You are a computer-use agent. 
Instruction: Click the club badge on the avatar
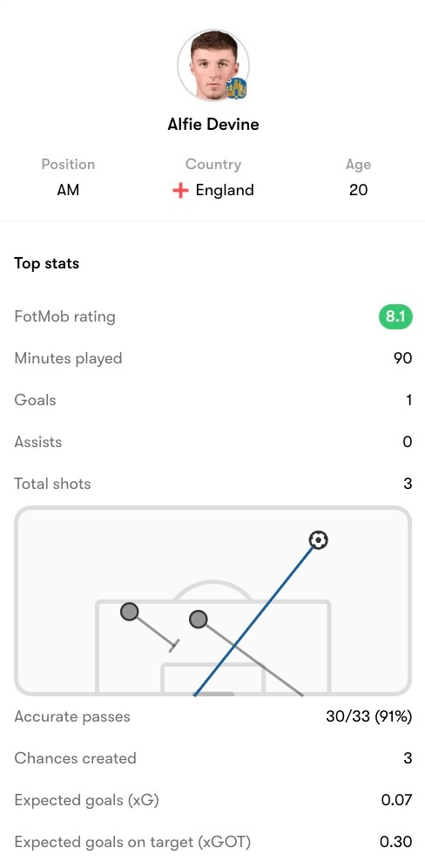(x=237, y=88)
